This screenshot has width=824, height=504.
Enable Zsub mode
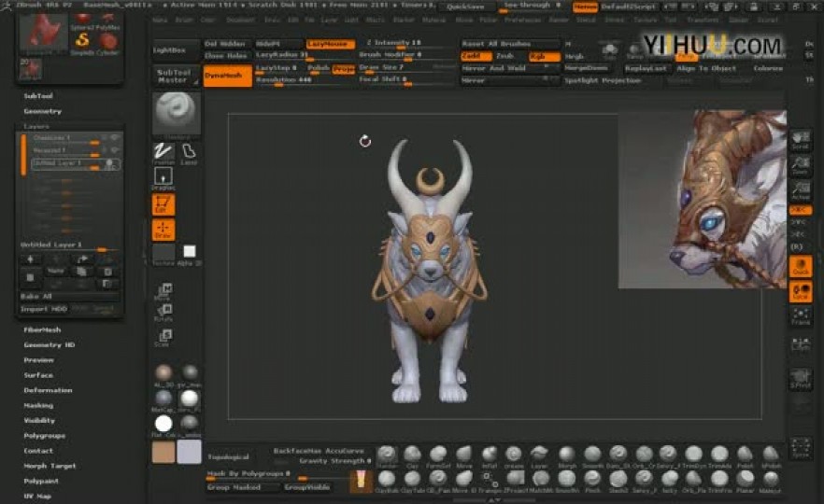click(x=505, y=56)
